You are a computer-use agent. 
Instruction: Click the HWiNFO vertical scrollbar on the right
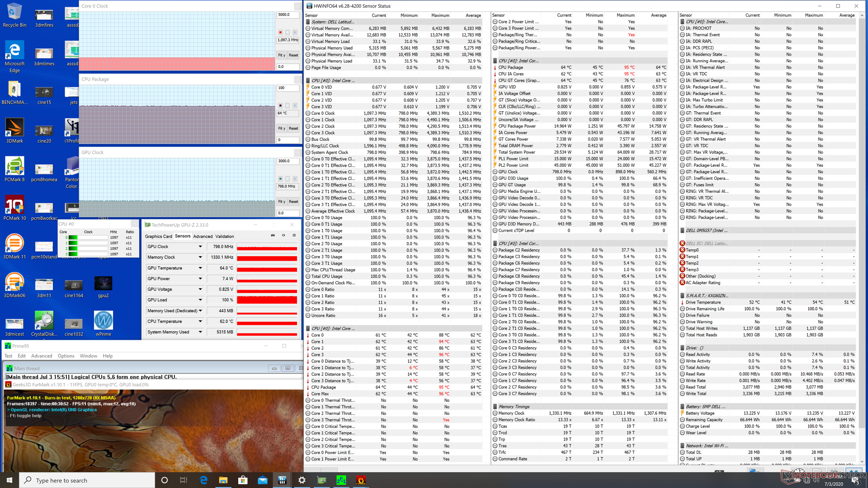point(862,238)
